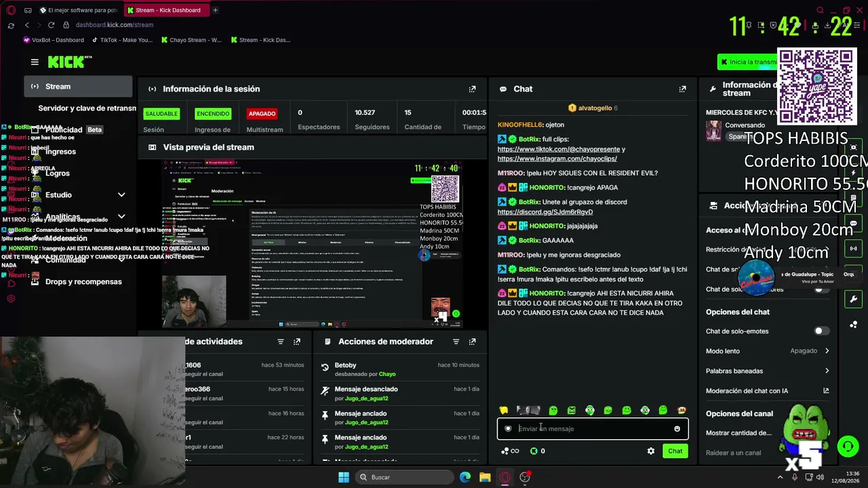The width and height of the screenshot is (868, 488).
Task: Click HONORITO's !cangrejo APAGA message
Action: click(x=557, y=187)
